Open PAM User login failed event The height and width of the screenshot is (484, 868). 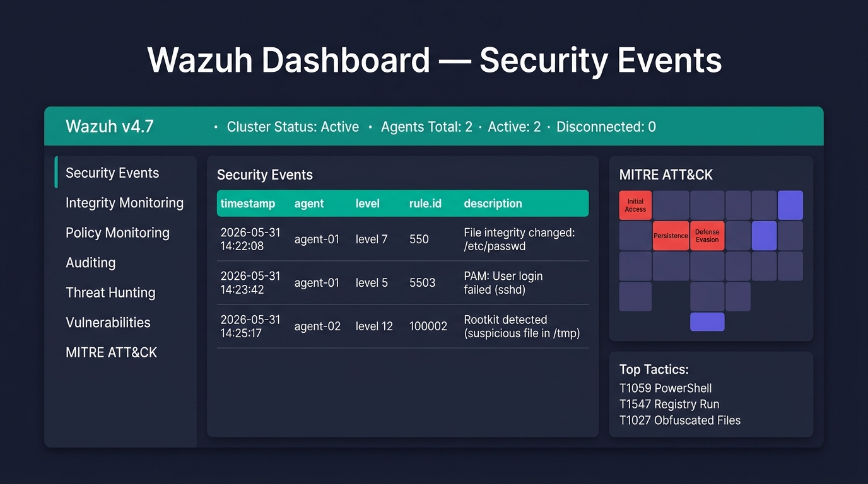coord(503,283)
